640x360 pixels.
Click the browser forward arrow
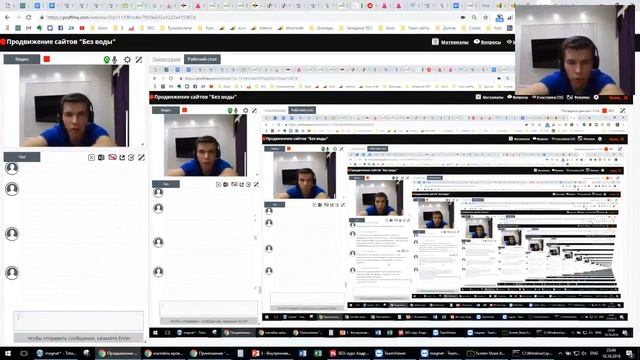(x=18, y=18)
